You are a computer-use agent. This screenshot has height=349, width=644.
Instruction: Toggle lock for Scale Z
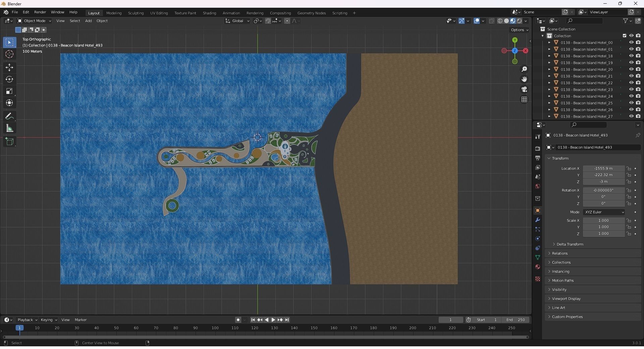coord(629,234)
